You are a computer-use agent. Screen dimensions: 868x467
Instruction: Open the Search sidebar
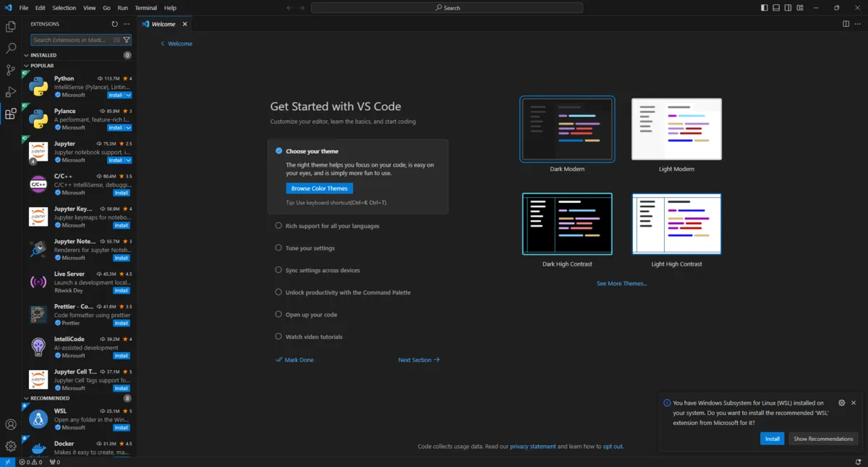click(x=10, y=48)
